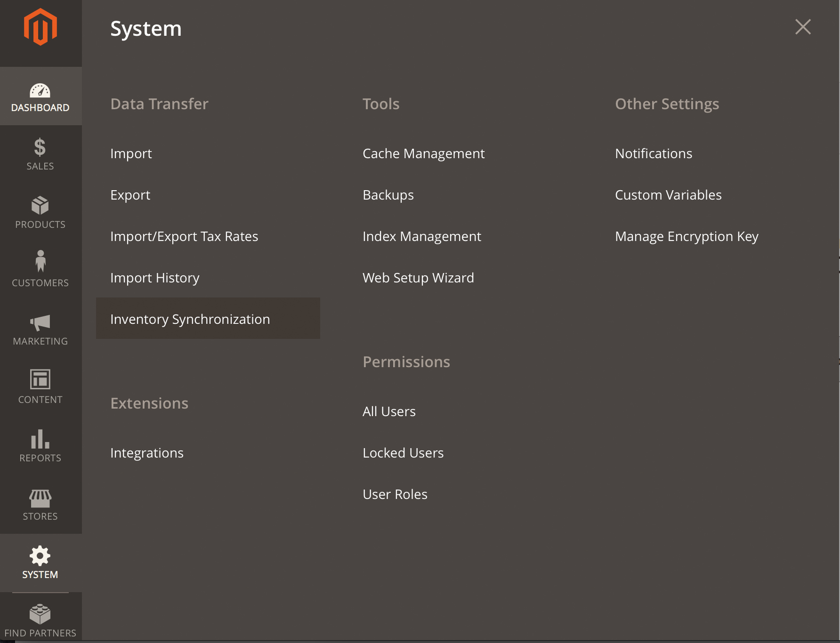This screenshot has height=643, width=840.
Task: View All Users
Action: [389, 411]
